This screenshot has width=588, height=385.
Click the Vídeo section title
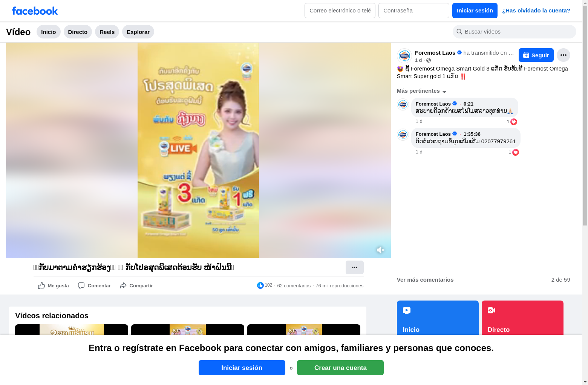[x=18, y=32]
